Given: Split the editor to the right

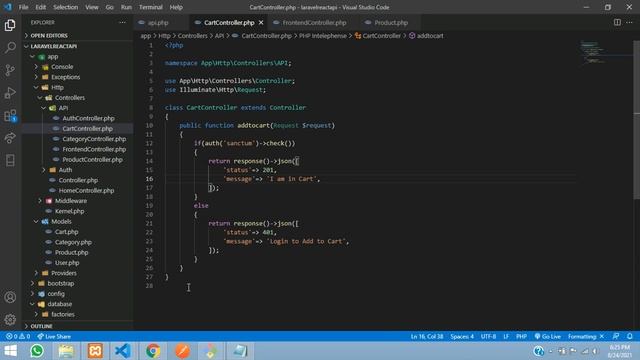Looking at the screenshot, I should coord(617,22).
